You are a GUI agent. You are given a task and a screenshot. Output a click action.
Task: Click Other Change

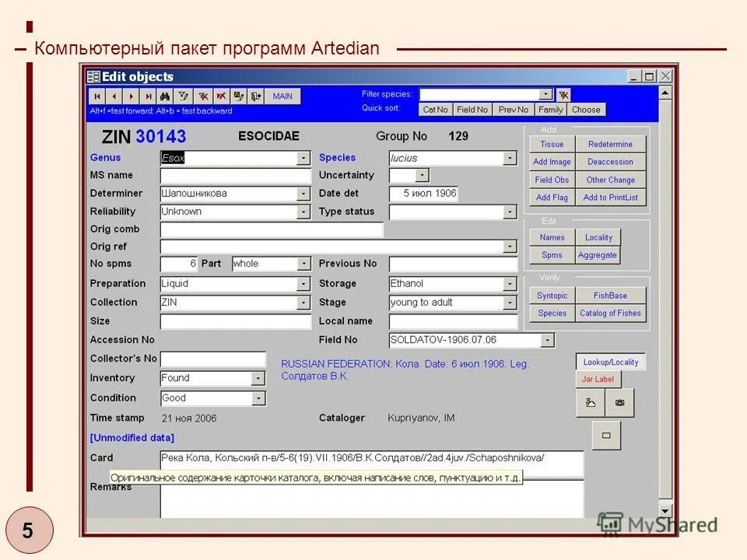(x=610, y=180)
